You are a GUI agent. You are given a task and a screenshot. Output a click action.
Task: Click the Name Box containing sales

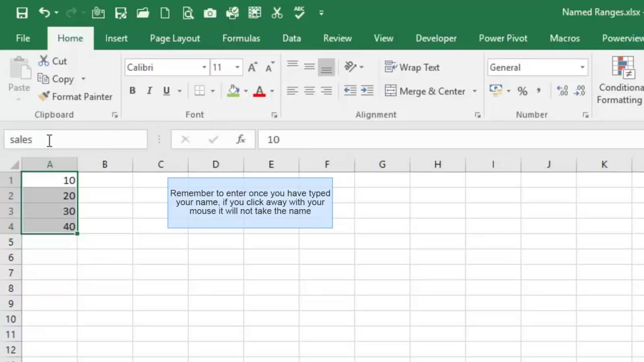coord(75,139)
